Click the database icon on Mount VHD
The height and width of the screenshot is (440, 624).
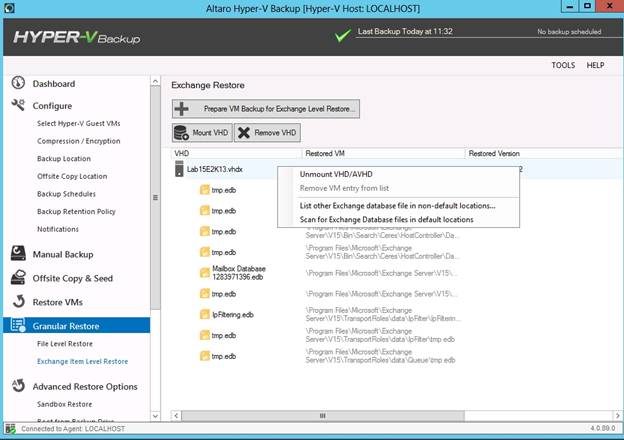[181, 132]
